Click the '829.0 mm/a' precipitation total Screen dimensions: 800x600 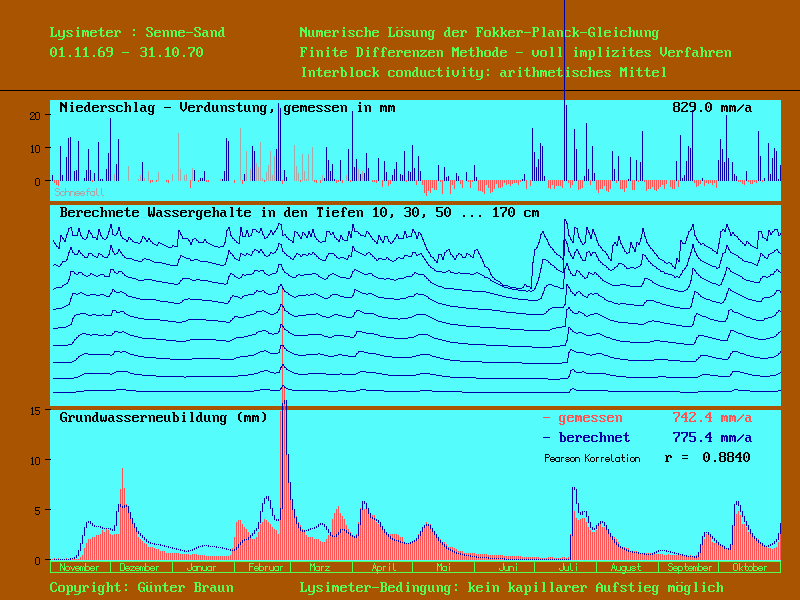point(712,108)
